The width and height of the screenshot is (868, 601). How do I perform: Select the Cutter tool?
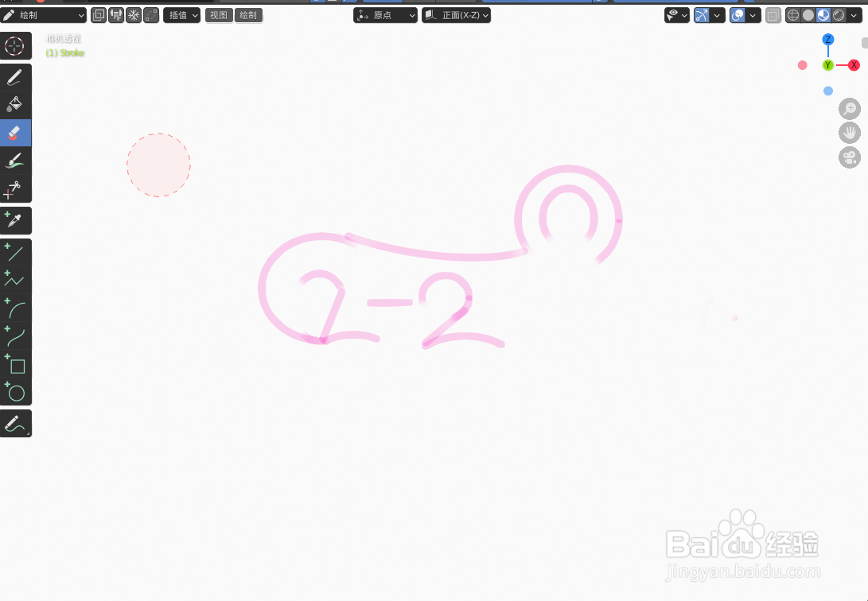coord(15,188)
